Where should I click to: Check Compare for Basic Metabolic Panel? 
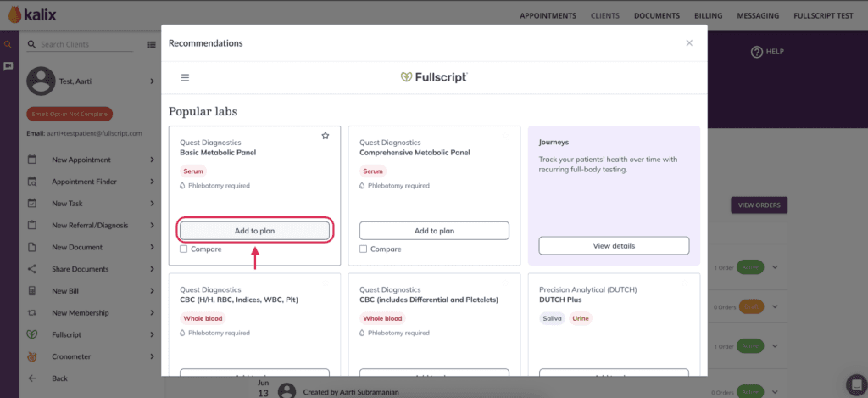coord(184,249)
